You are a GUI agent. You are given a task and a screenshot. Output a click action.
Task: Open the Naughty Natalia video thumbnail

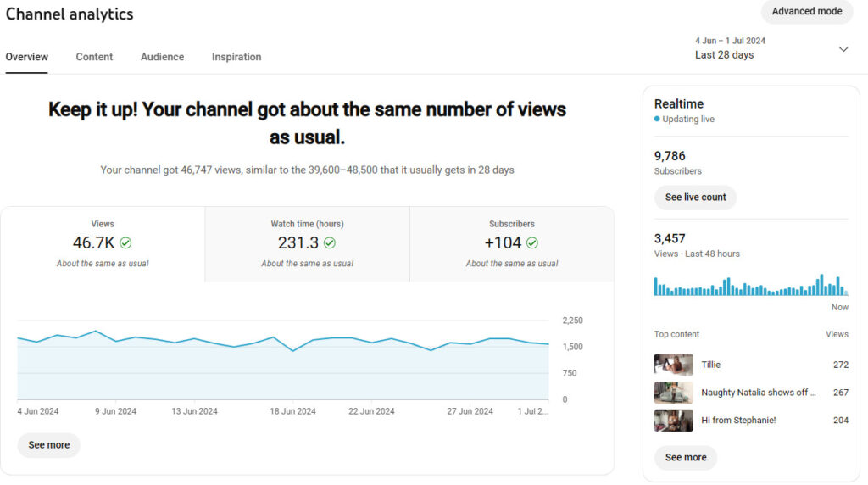[673, 393]
